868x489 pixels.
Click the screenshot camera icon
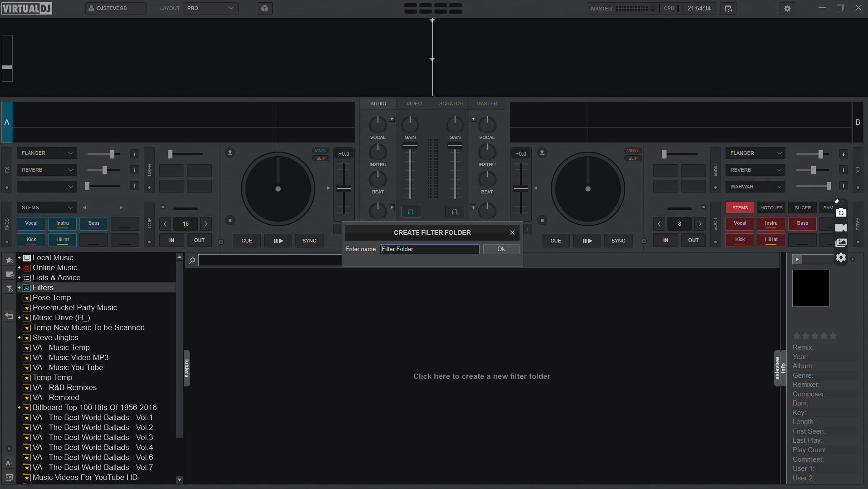point(841,212)
